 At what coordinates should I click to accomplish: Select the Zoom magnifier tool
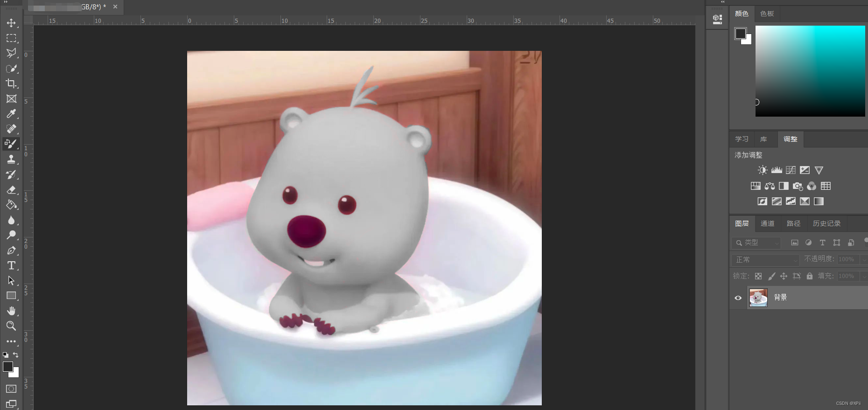[x=11, y=326]
